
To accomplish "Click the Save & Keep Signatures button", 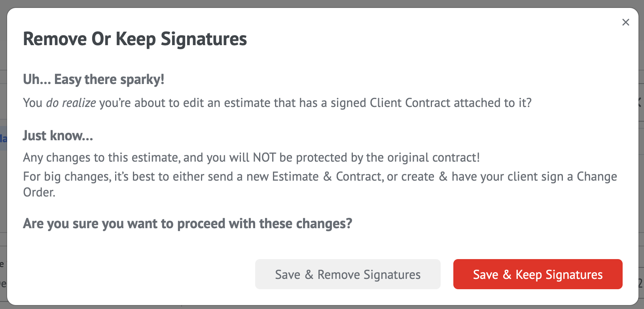I will point(538,274).
